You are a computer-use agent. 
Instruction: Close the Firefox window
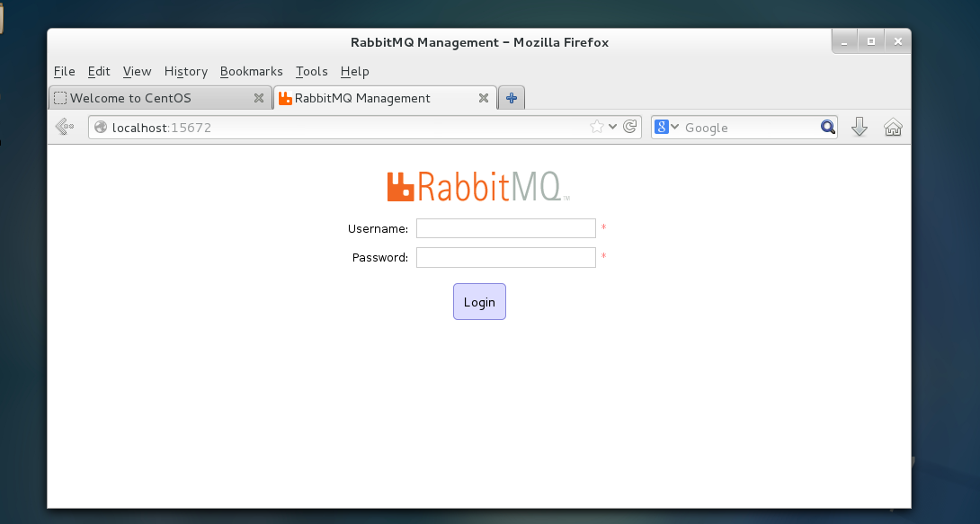[898, 42]
